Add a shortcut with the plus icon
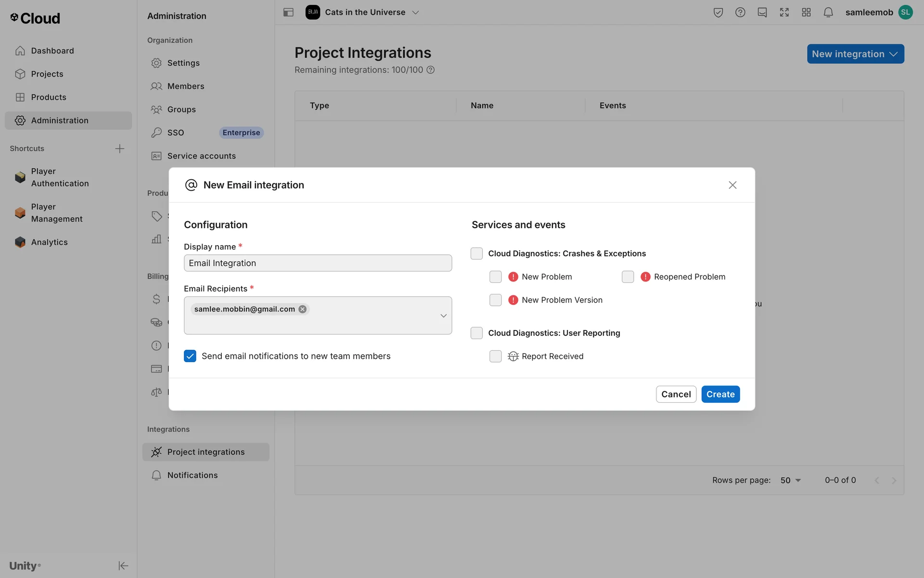Viewport: 924px width, 578px height. [120, 148]
